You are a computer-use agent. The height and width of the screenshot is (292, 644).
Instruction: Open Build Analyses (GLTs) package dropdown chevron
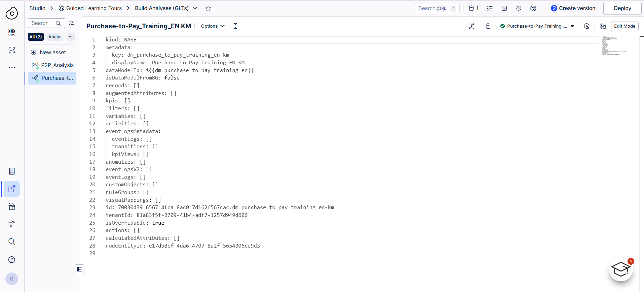(195, 8)
